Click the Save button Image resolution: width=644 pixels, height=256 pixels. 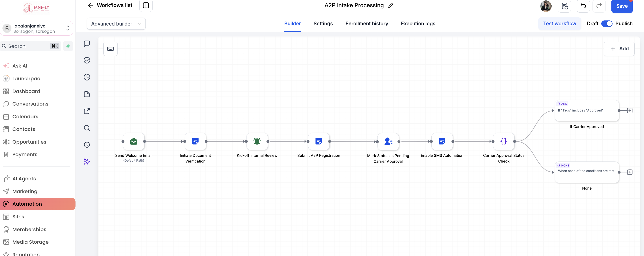click(x=622, y=6)
